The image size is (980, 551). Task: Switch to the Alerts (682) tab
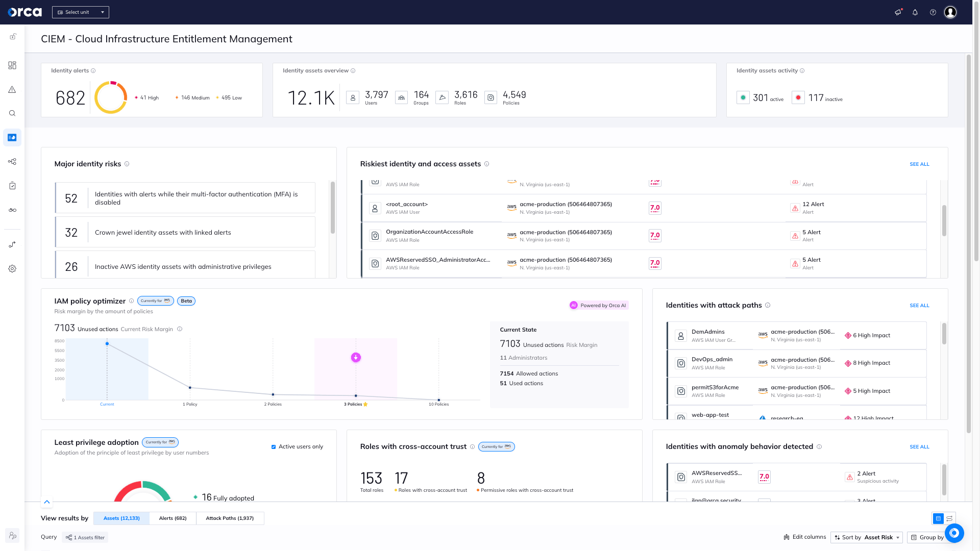[173, 518]
